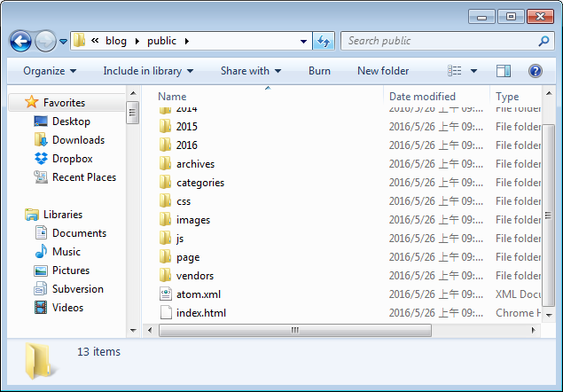Open Help with the question mark icon
The image size is (563, 392).
click(x=535, y=71)
